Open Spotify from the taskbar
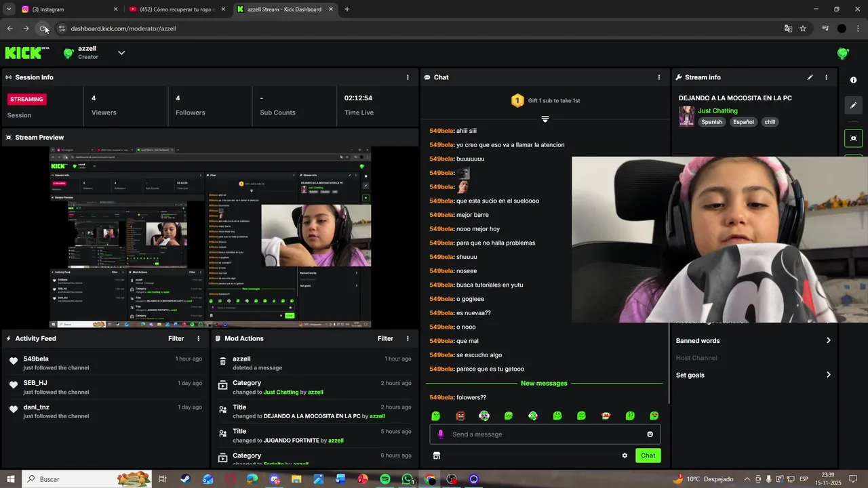The height and width of the screenshot is (488, 868). tap(385, 479)
